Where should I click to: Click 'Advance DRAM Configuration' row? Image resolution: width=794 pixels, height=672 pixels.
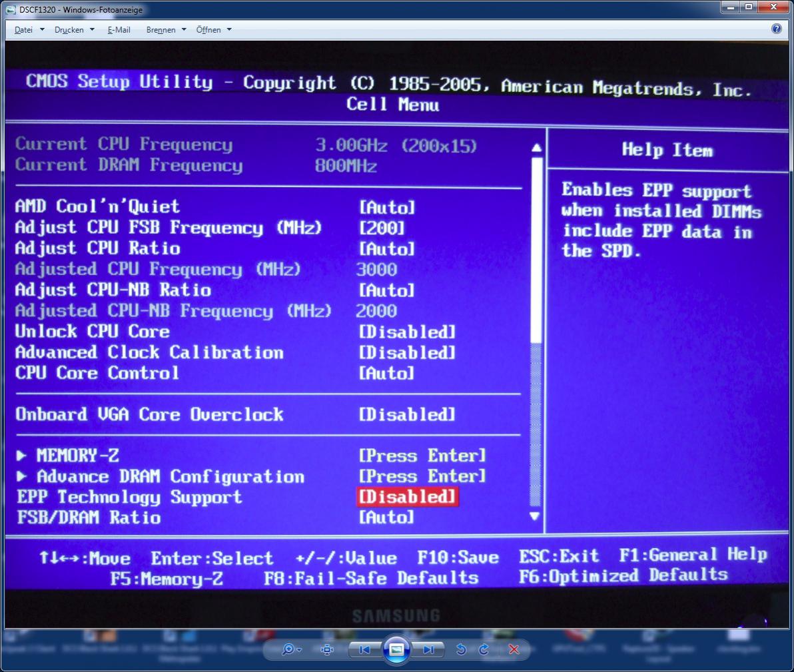251,476
